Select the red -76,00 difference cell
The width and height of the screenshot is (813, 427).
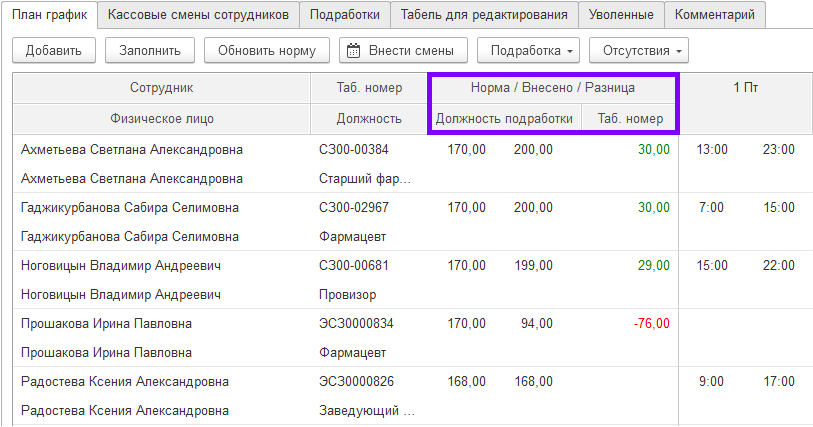click(650, 324)
